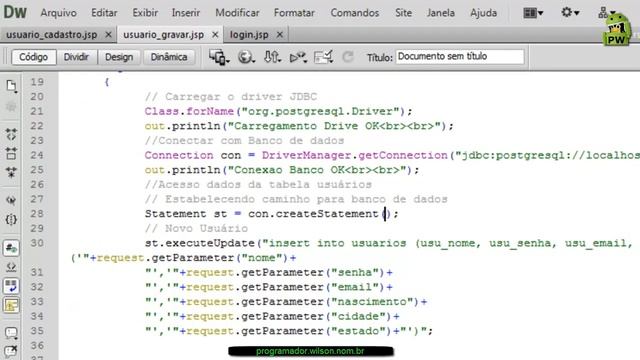
Task: Click balance braces icon
Action: click(11, 220)
